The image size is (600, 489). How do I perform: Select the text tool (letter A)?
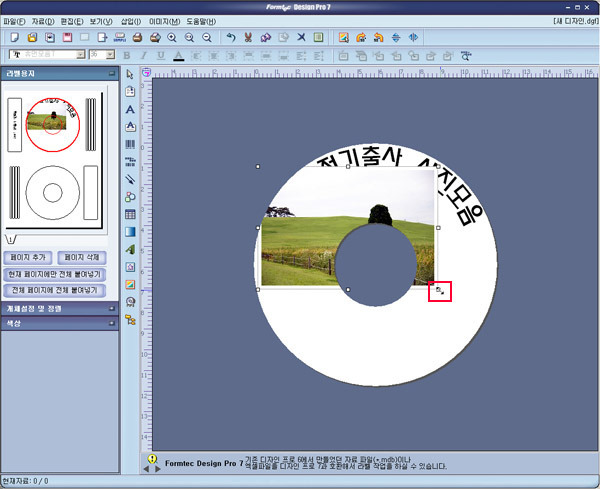click(x=131, y=109)
